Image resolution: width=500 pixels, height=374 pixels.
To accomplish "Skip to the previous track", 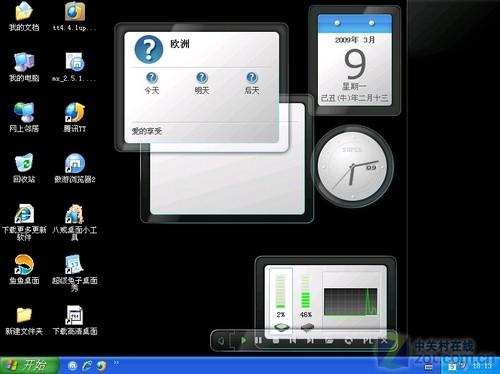I will tap(293, 340).
